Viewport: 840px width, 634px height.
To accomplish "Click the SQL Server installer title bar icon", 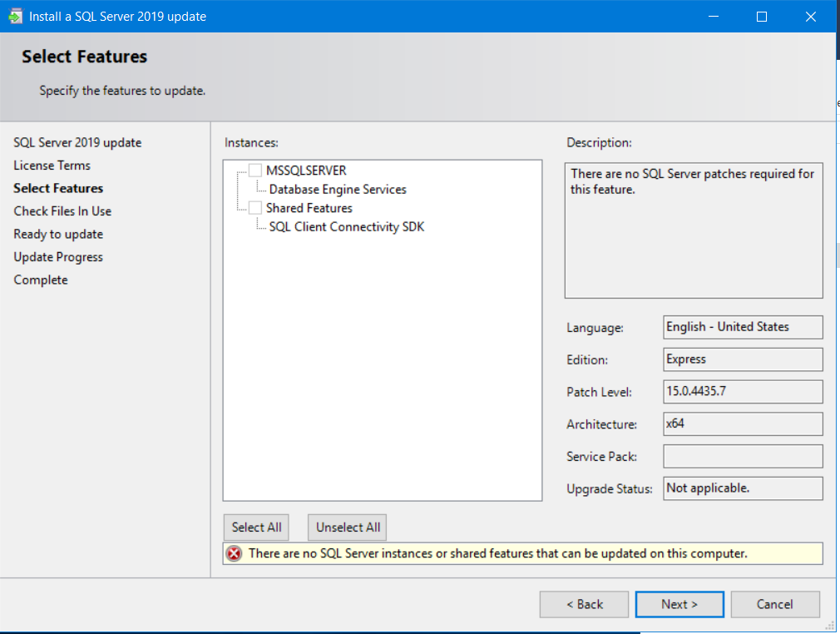I will click(x=15, y=16).
